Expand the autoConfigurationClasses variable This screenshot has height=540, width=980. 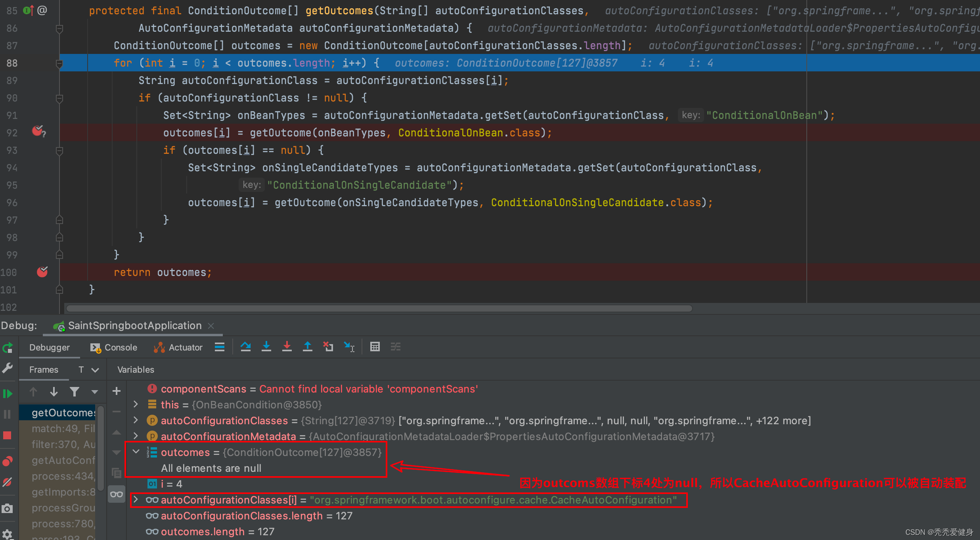[136, 420]
